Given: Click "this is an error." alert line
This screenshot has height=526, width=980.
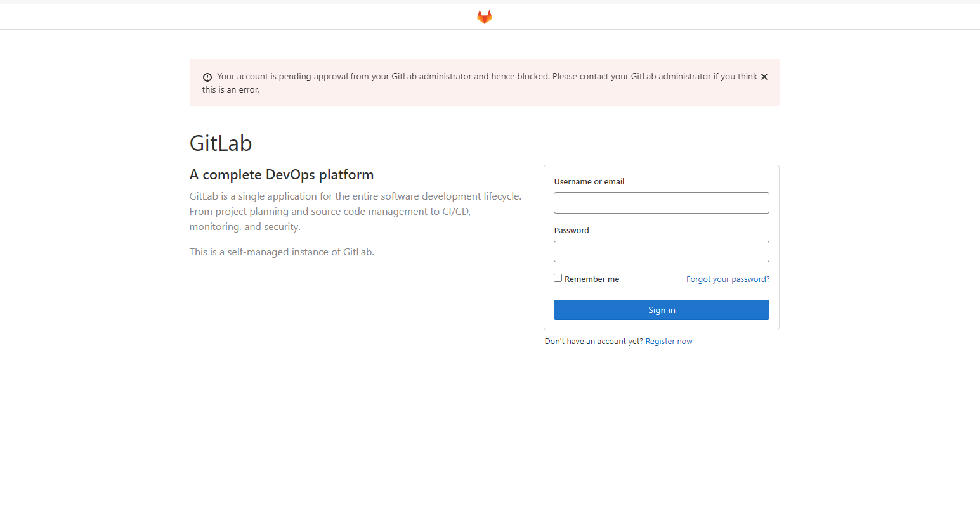Looking at the screenshot, I should coord(231,90).
